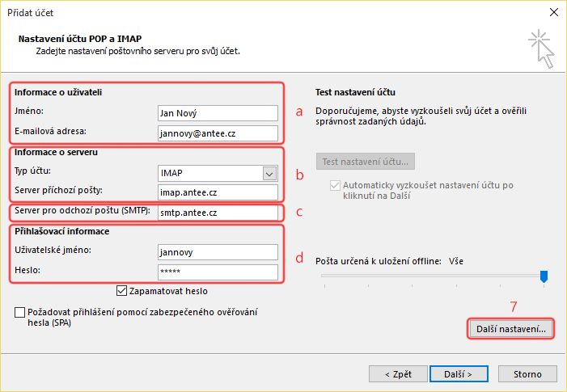The image size is (567, 392).
Task: Click the Jméno field containing Jan Nový
Action: (x=217, y=113)
